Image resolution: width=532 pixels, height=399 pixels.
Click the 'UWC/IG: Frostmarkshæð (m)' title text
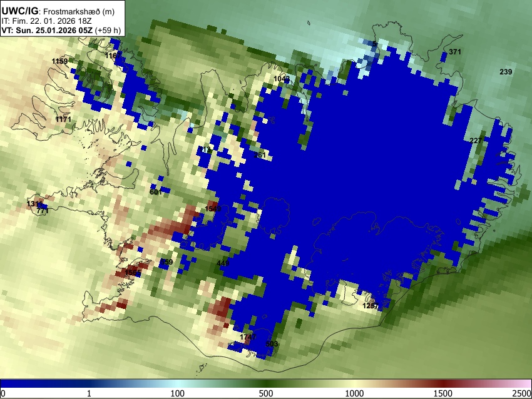(58, 11)
